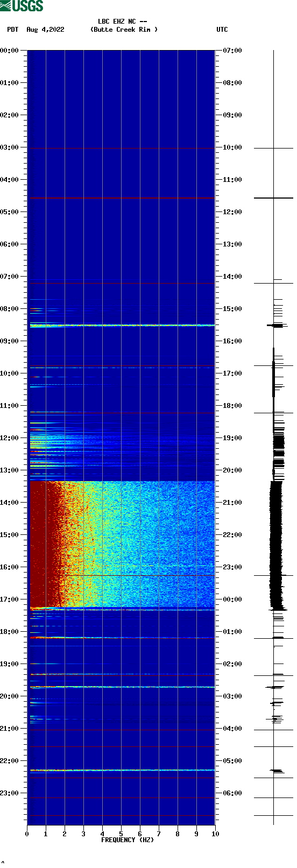Screen dimensions: 297x868
Task: Click the red line near 07:12 PDT
Action: [122, 283]
